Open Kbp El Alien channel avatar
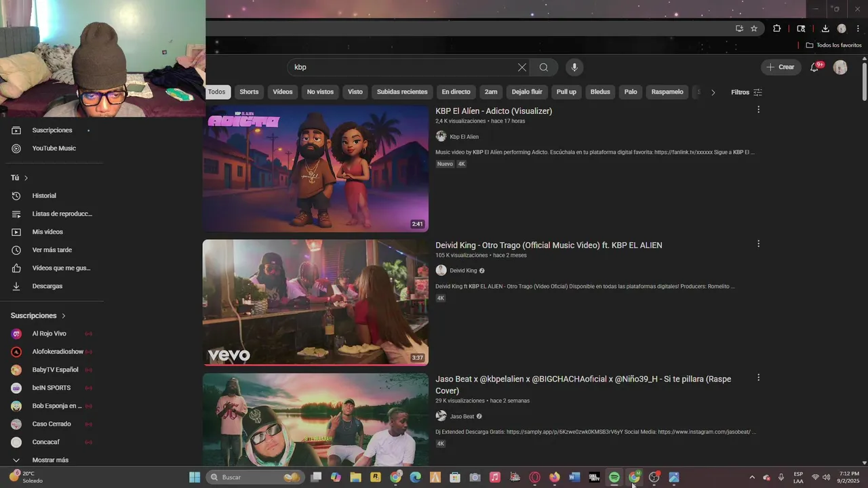Screen dimensions: 868x488 (x=441, y=136)
